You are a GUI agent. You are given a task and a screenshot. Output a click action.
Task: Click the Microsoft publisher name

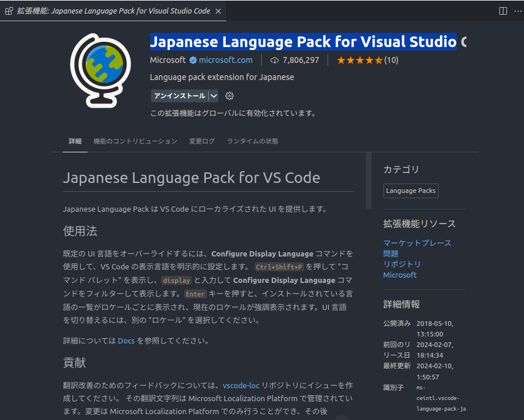pyautogui.click(x=168, y=60)
